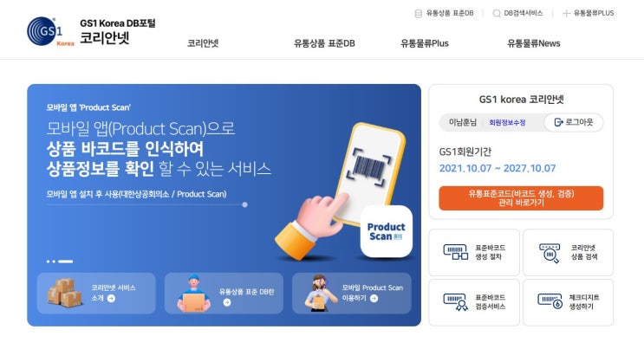Open 표준바코드 검증서비스 icon tile

pos(474,302)
